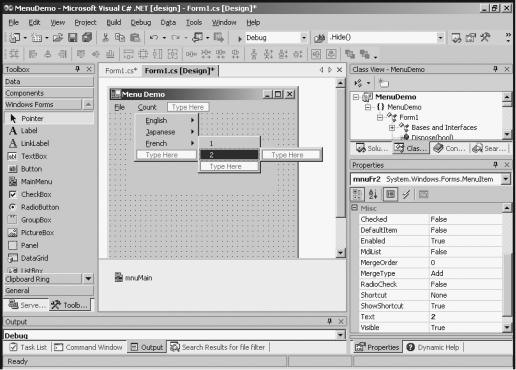Screen dimensions: 516x370
Task: Toggle auto-hide pin on Properties panel
Action: pos(495,164)
